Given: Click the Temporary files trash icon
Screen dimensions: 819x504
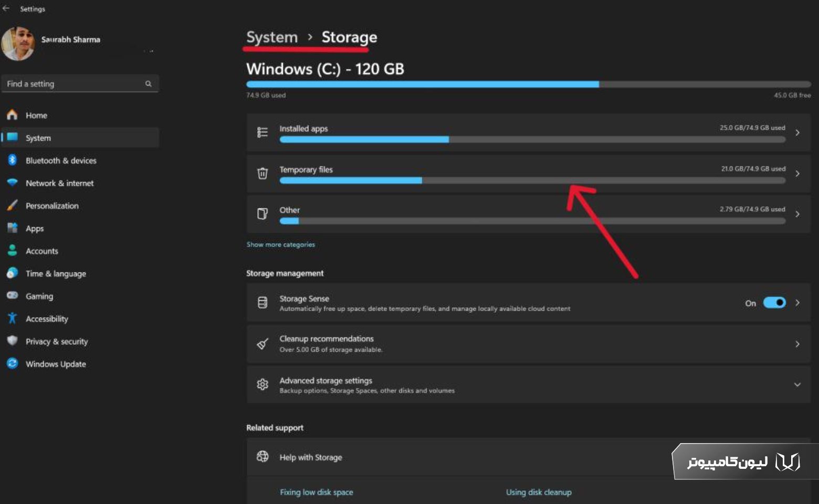Looking at the screenshot, I should tap(262, 173).
